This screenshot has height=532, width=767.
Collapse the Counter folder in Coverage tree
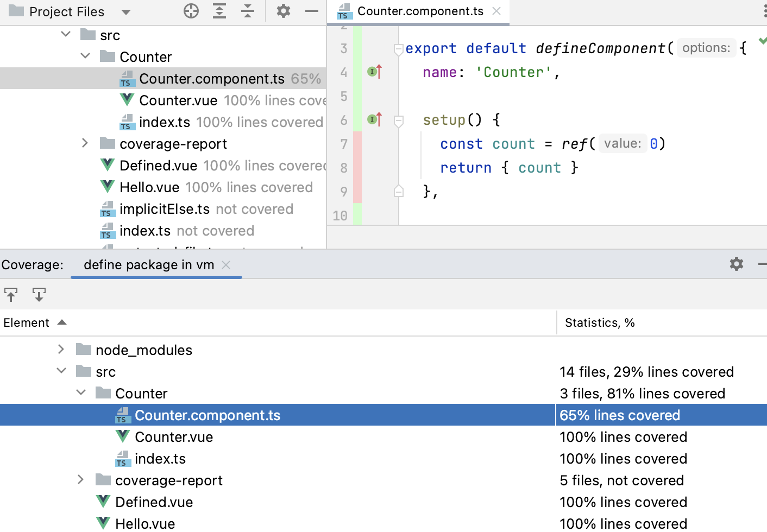81,392
